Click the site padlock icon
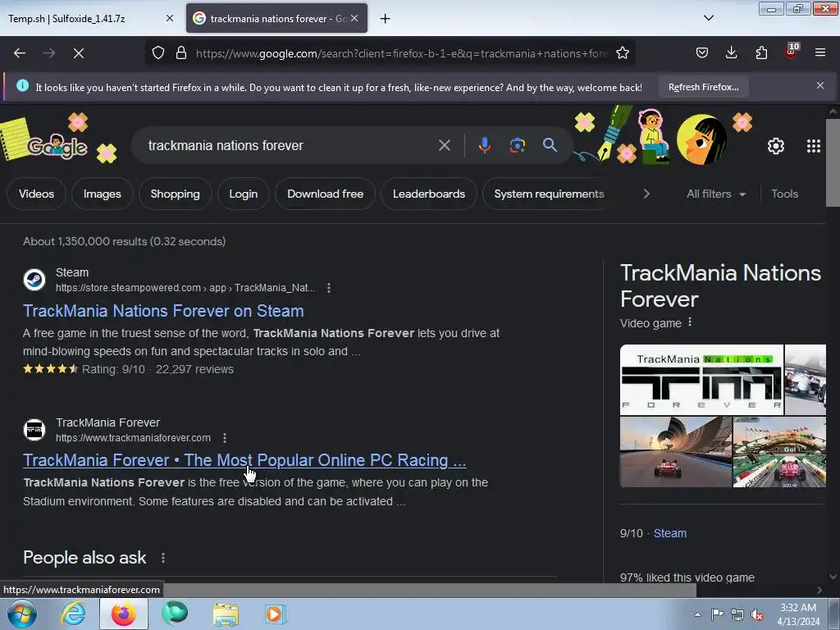The width and height of the screenshot is (840, 630). (x=181, y=53)
